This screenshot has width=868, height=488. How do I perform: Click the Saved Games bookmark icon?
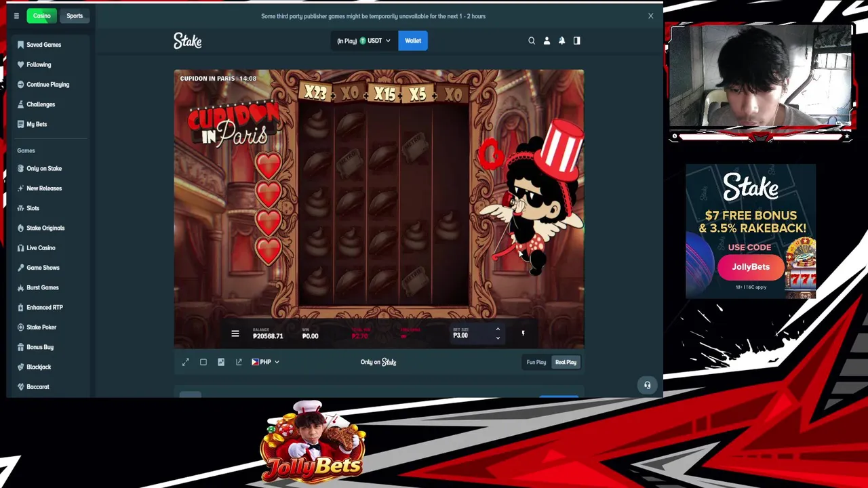[21, 45]
